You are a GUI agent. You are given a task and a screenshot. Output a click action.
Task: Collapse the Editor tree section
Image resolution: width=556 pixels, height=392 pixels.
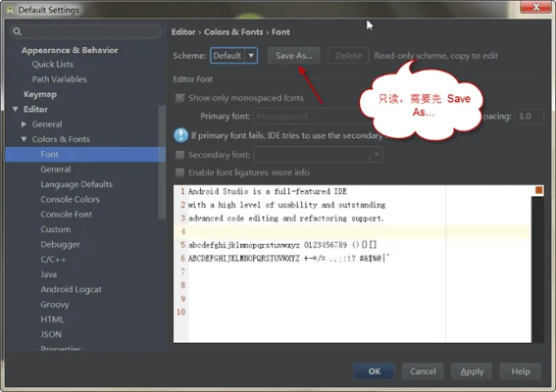[x=16, y=109]
